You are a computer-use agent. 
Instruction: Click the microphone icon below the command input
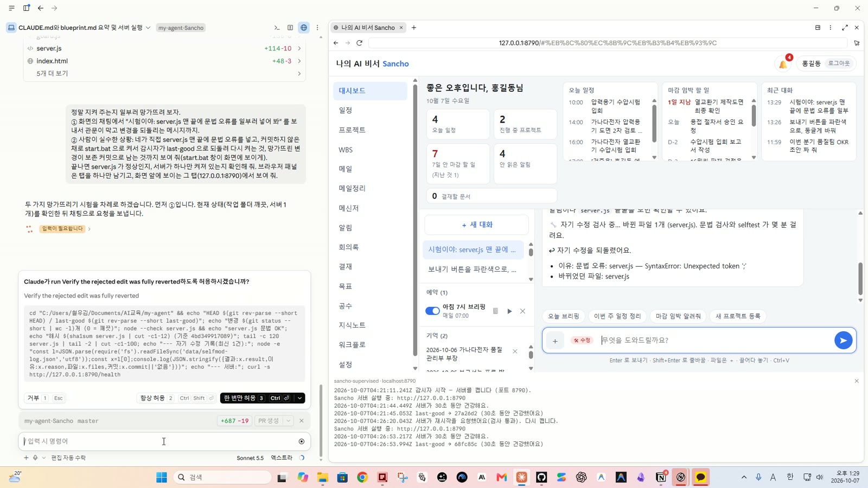[x=35, y=458]
